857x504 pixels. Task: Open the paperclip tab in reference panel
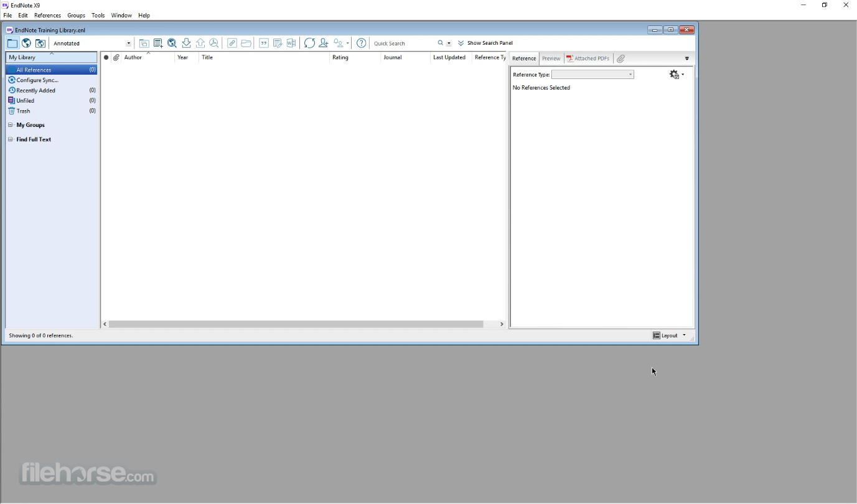pos(621,58)
